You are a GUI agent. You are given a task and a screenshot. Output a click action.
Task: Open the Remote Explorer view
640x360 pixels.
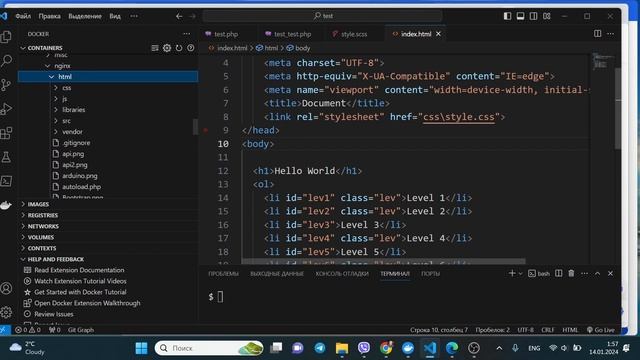6,181
